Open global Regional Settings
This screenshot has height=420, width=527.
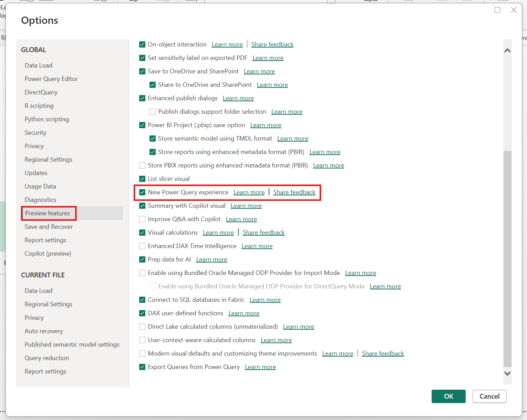pos(49,160)
